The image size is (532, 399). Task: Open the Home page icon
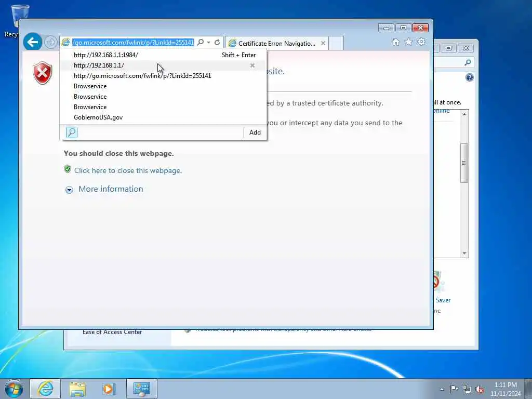(395, 42)
